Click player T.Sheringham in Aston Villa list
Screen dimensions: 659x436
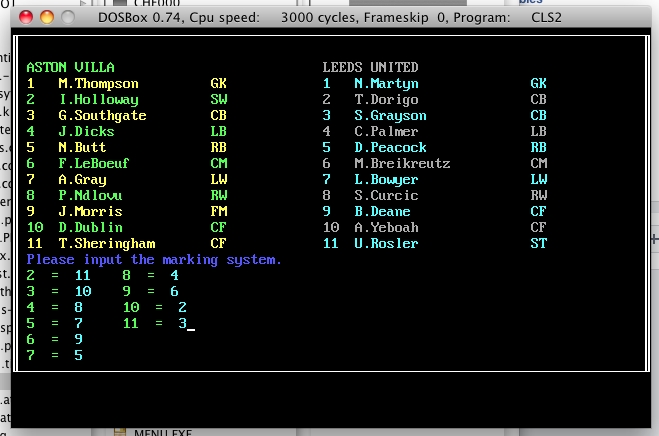click(106, 243)
